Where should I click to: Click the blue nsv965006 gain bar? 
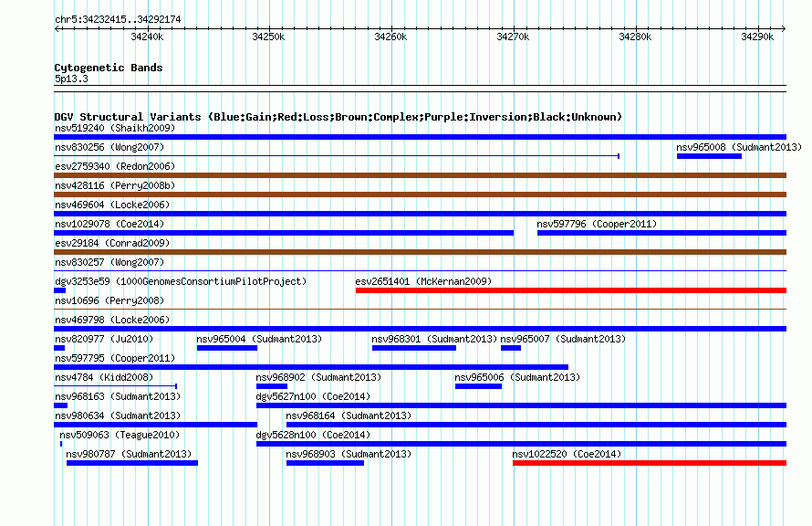pyautogui.click(x=478, y=386)
